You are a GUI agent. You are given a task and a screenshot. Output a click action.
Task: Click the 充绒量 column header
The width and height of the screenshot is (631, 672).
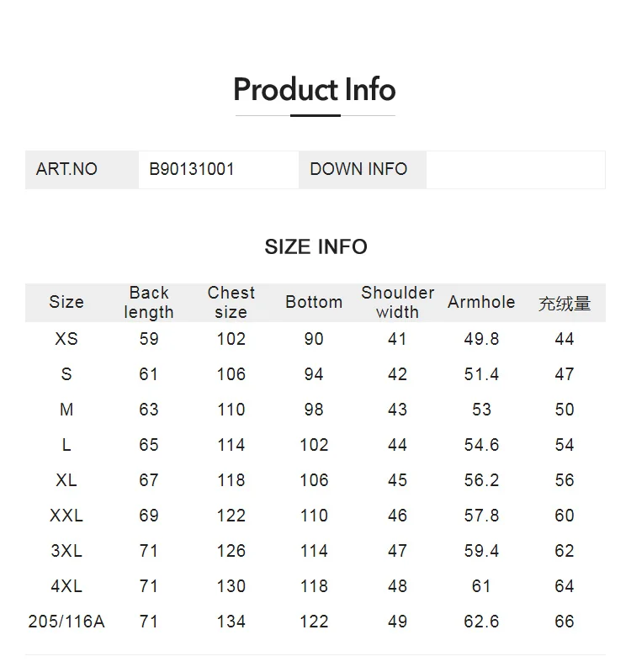[565, 303]
